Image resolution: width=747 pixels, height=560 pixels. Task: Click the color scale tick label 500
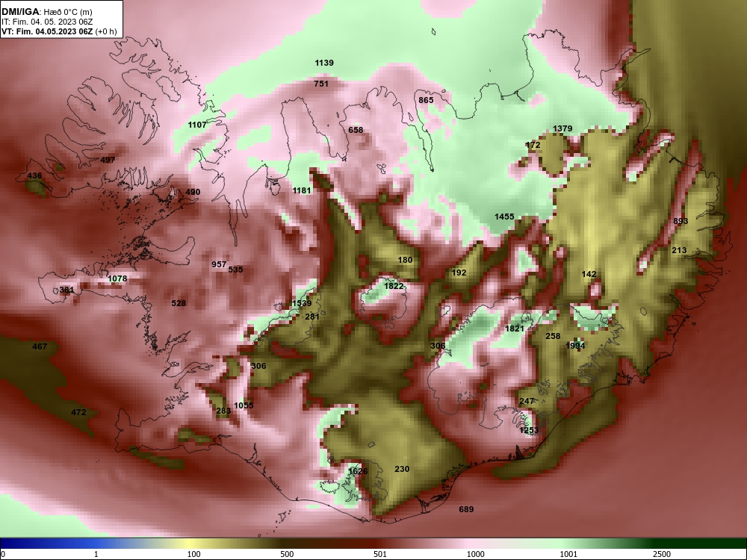click(287, 554)
